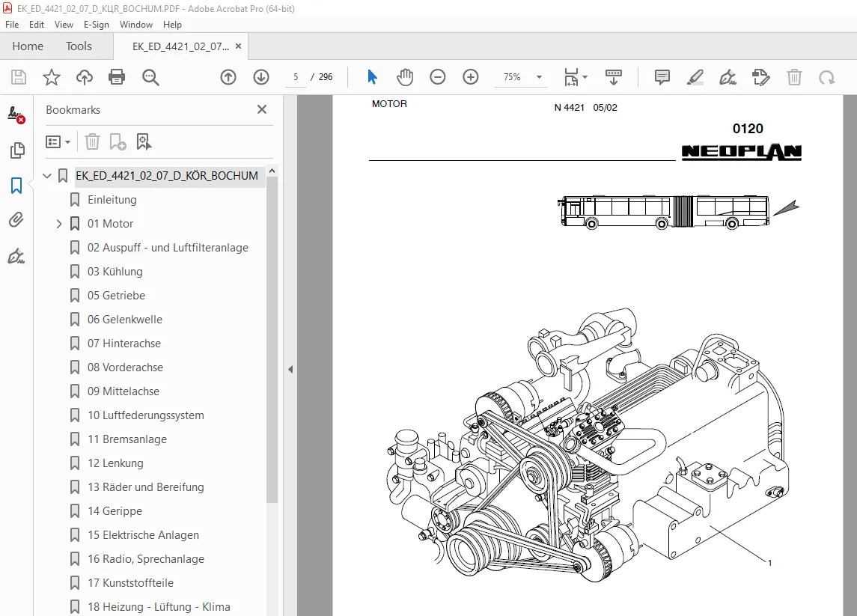Image resolution: width=857 pixels, height=616 pixels.
Task: Go to next page arrow
Action: (x=261, y=77)
